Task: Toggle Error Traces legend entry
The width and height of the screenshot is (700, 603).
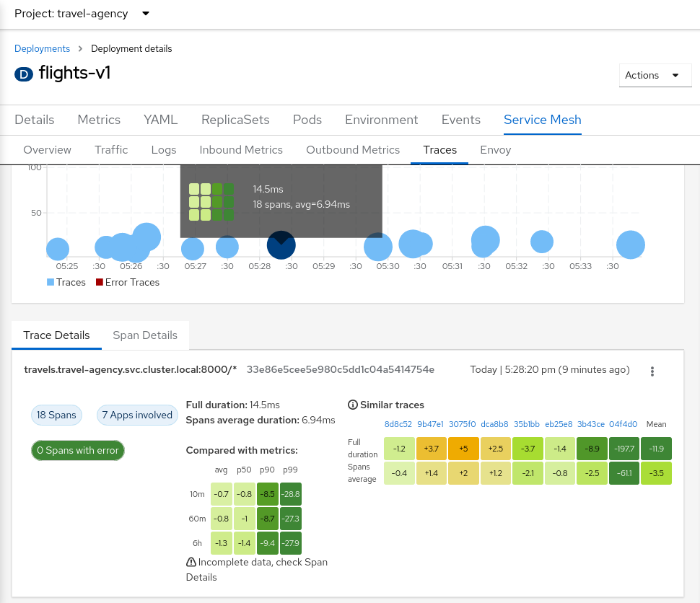Action: pos(127,282)
